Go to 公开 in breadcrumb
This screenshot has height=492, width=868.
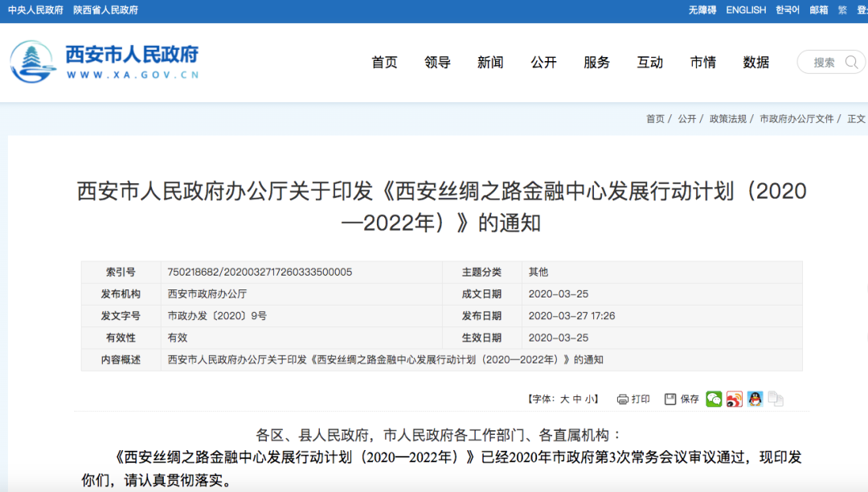(x=687, y=118)
